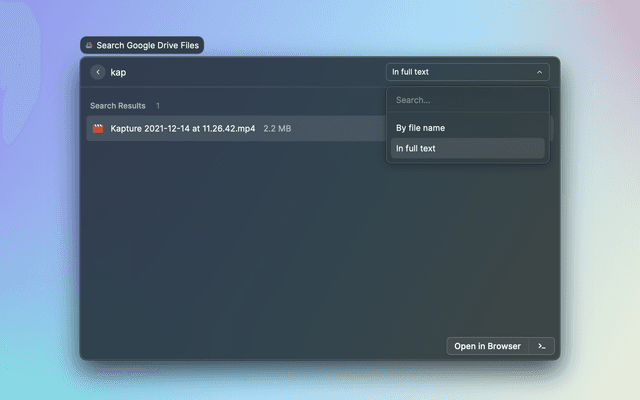Click the 'In full text' dropdown field
Viewport: 640px width, 400px height.
tap(460, 72)
